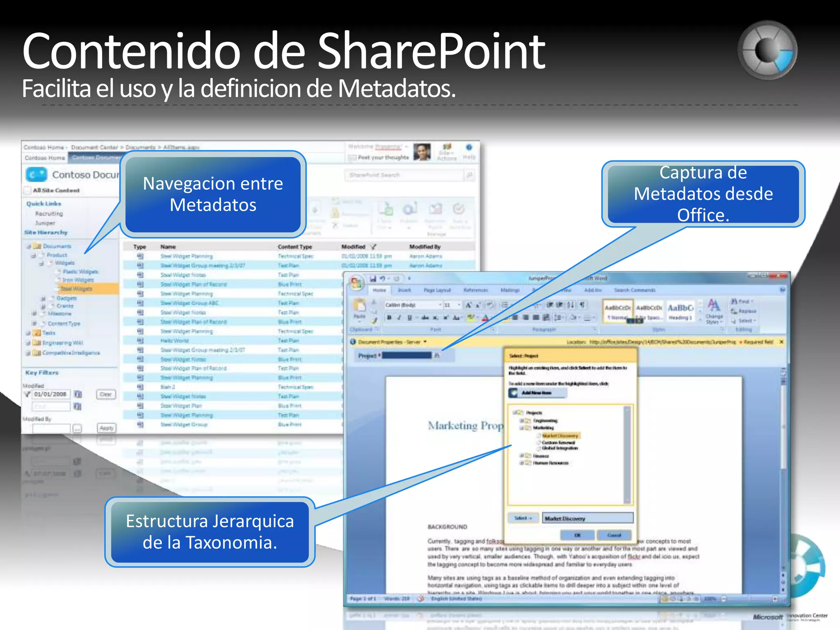This screenshot has height=630, width=840.
Task: Toggle Bold formatting in Word ribbon
Action: click(x=389, y=317)
